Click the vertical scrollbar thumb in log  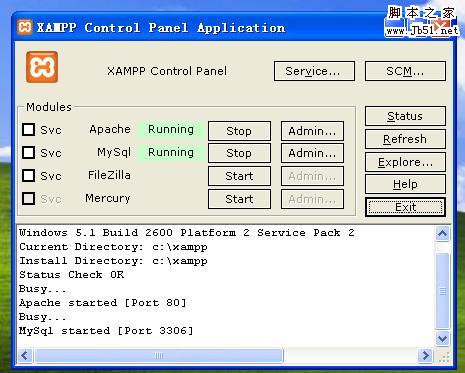(x=442, y=290)
